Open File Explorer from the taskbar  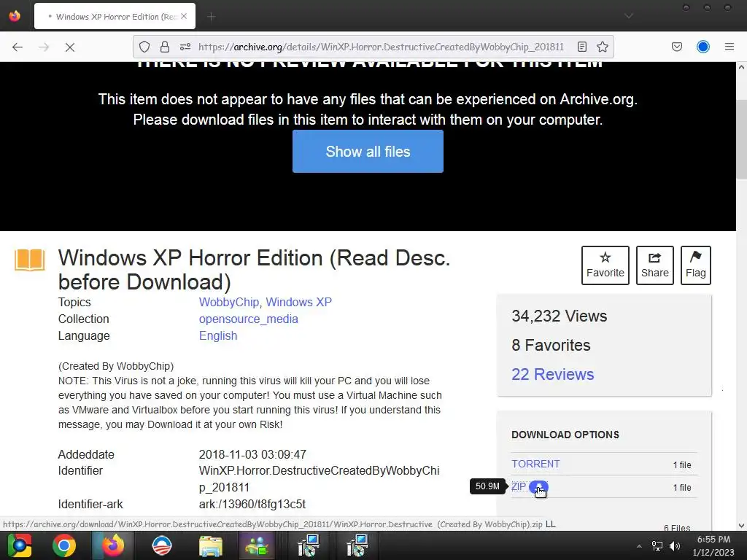211,546
